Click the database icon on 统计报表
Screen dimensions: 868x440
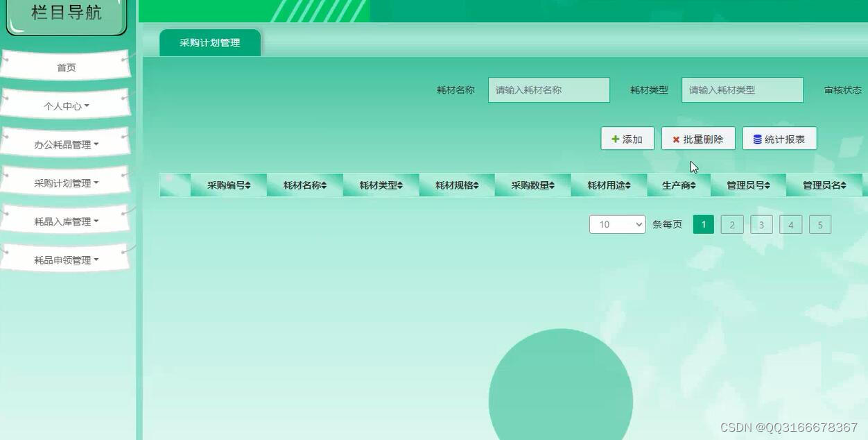[x=757, y=139]
